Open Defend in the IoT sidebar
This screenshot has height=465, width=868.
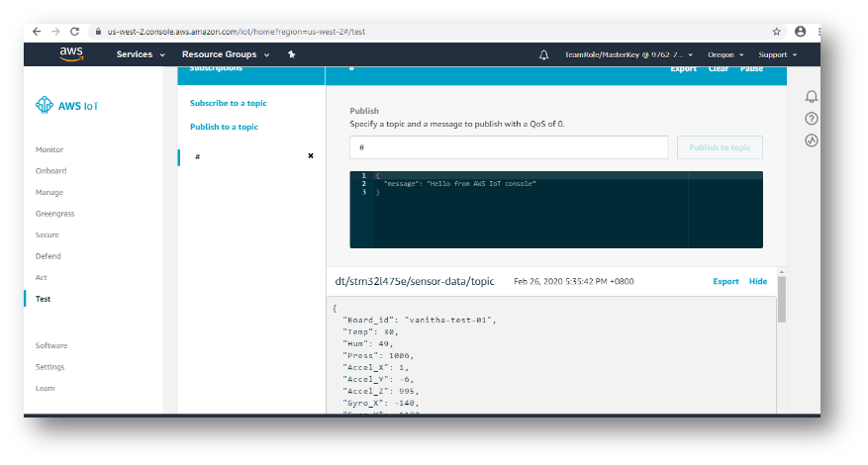coord(48,256)
